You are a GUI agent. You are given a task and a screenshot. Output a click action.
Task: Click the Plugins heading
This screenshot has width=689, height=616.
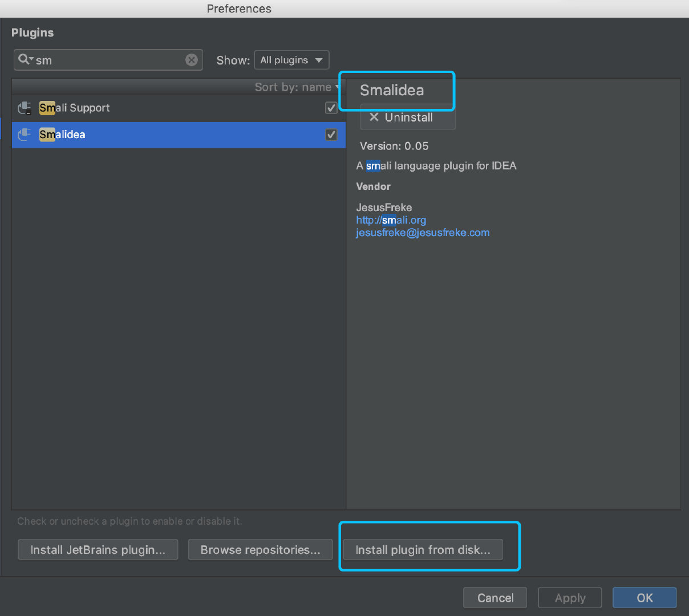click(33, 33)
